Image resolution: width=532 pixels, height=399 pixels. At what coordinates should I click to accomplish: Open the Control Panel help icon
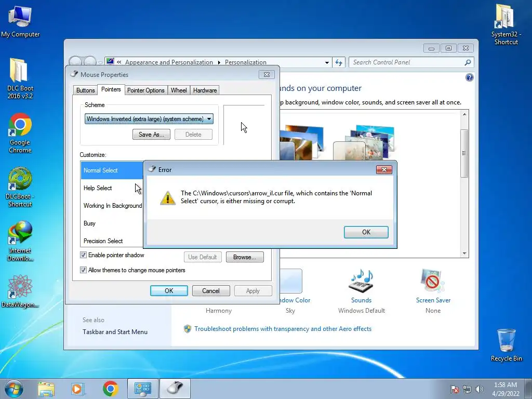tap(469, 77)
